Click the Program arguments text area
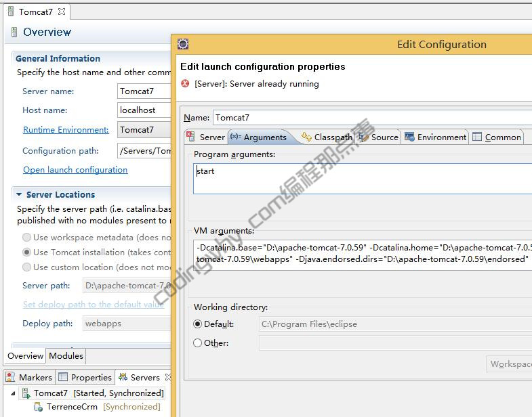 (363, 179)
